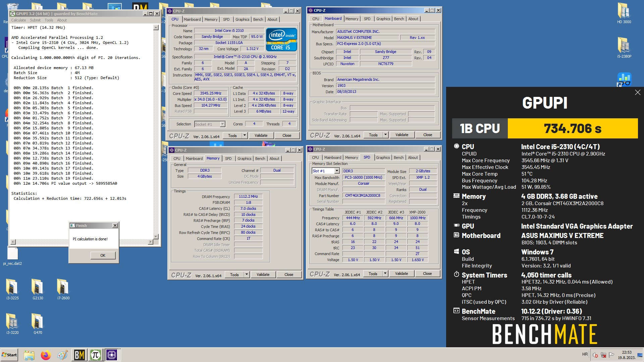The height and width of the screenshot is (362, 644).
Task: Click the Start button
Action: (x=9, y=355)
